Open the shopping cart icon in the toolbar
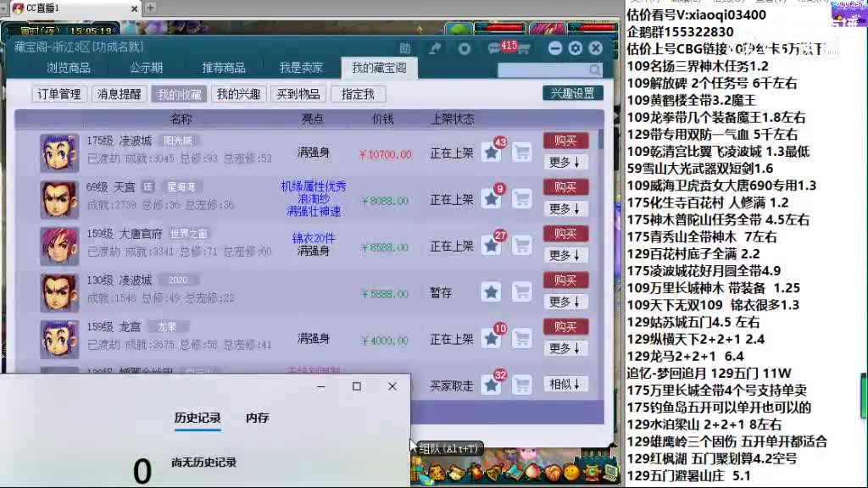This screenshot has width=868, height=488. (525, 49)
